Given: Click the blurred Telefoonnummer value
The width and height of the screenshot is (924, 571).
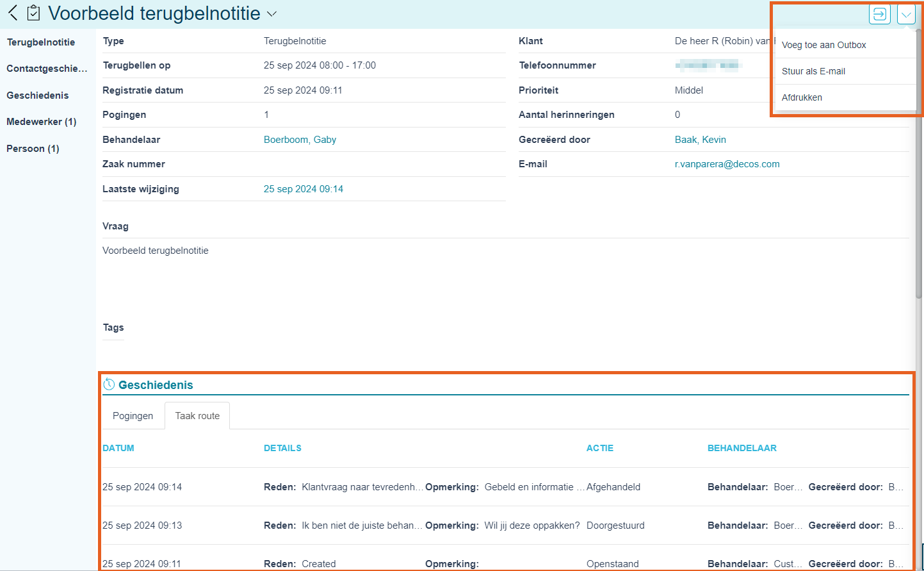Looking at the screenshot, I should click(708, 65).
